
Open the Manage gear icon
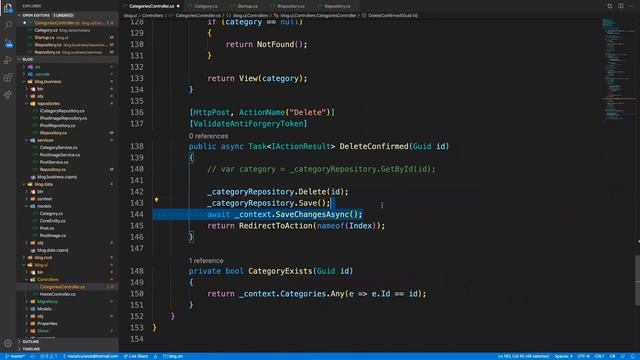click(8, 343)
